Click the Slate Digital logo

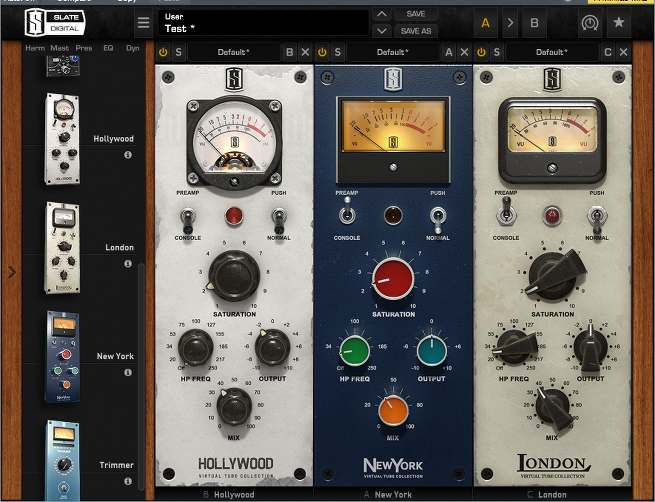pyautogui.click(x=55, y=23)
